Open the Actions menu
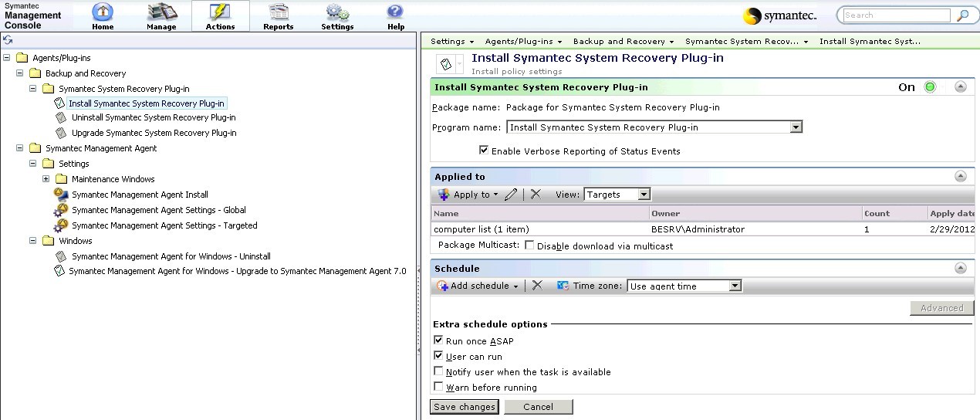This screenshot has width=980, height=420. click(220, 16)
